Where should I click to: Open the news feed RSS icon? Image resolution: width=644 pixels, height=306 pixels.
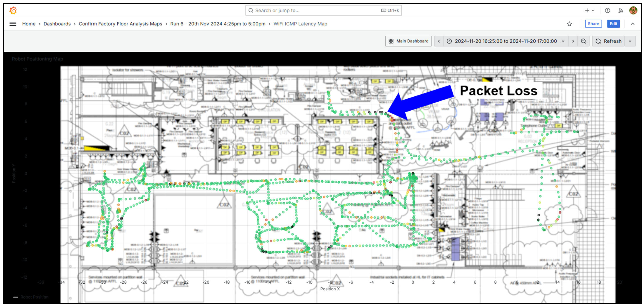pyautogui.click(x=621, y=11)
